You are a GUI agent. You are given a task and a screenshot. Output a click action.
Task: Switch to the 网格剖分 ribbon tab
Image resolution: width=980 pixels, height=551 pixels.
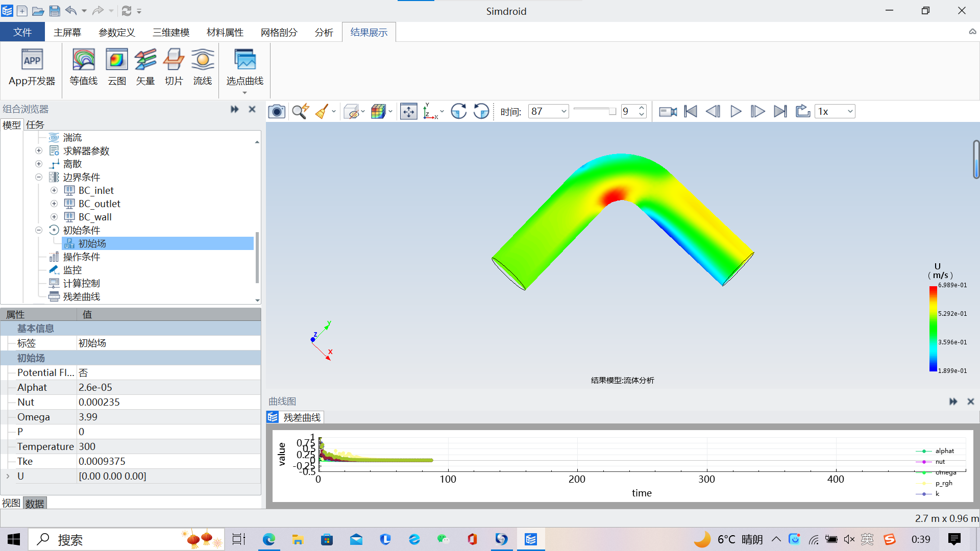(279, 32)
